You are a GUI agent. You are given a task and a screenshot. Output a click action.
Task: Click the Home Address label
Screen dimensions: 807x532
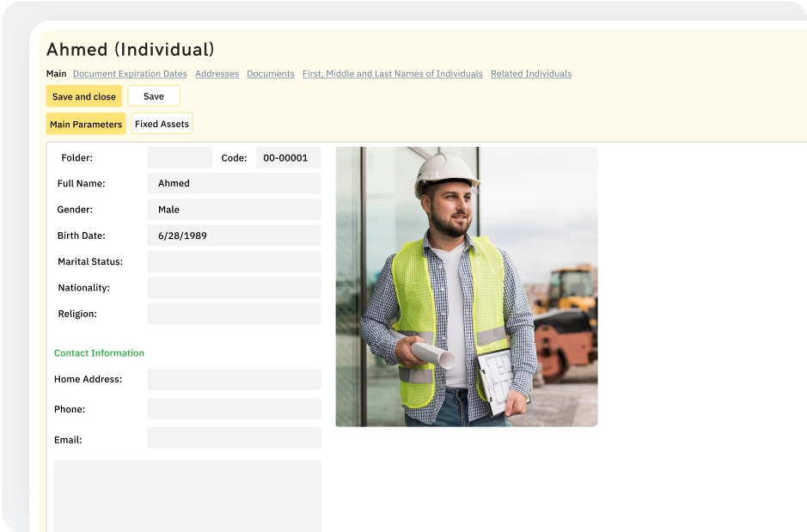[88, 379]
